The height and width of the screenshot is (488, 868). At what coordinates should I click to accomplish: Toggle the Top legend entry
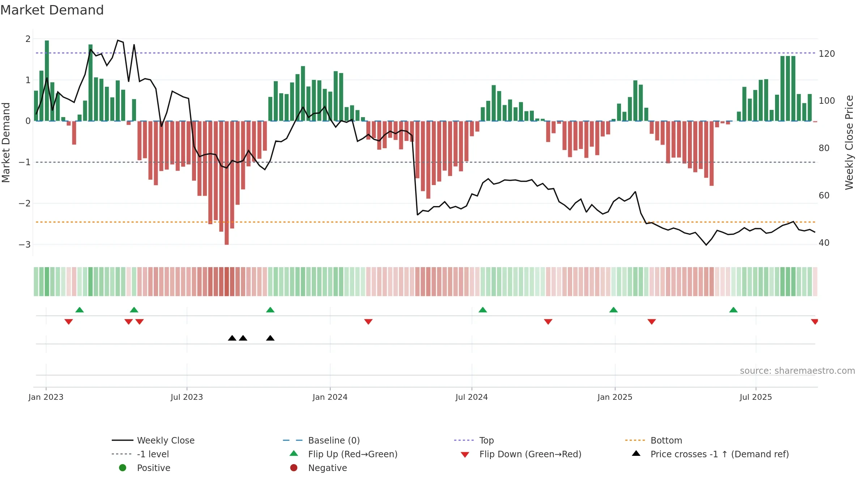(474, 440)
